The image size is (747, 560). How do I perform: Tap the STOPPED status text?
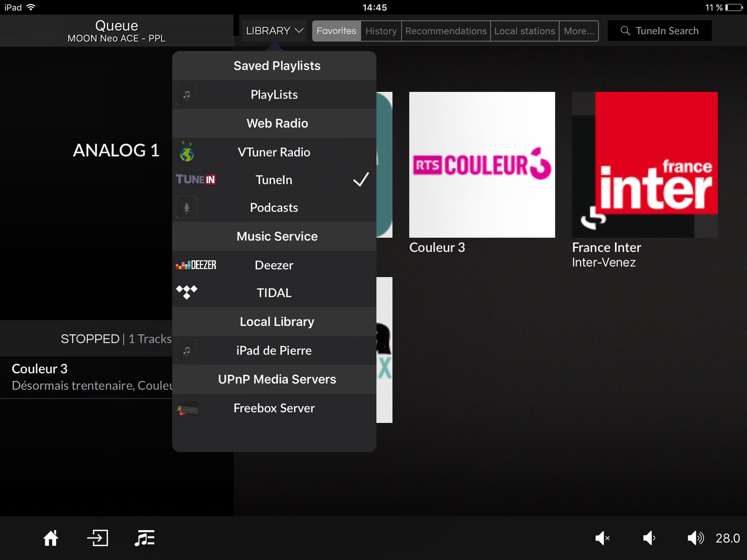click(90, 339)
